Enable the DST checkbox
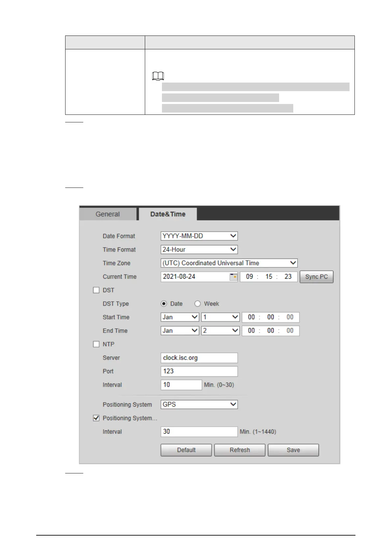The width and height of the screenshot is (392, 554). tap(96, 290)
